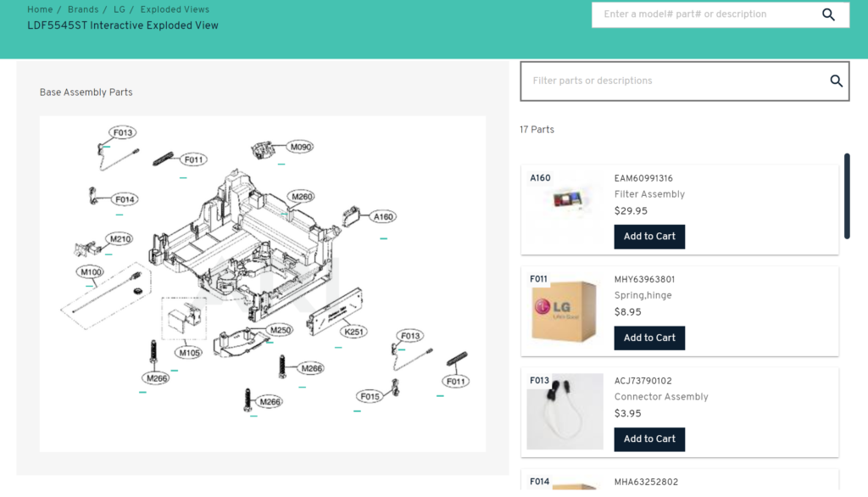868x497 pixels.
Task: Navigate to the LG breadcrumb link
Action: (x=119, y=9)
